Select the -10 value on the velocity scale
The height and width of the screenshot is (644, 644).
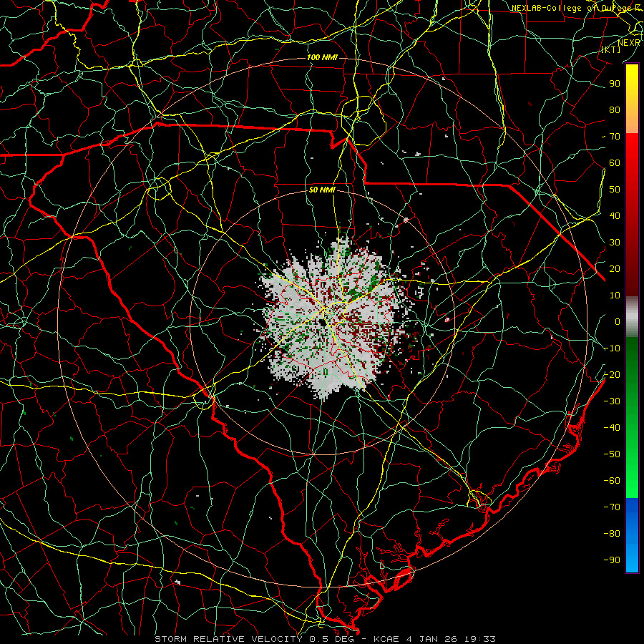[x=612, y=348]
